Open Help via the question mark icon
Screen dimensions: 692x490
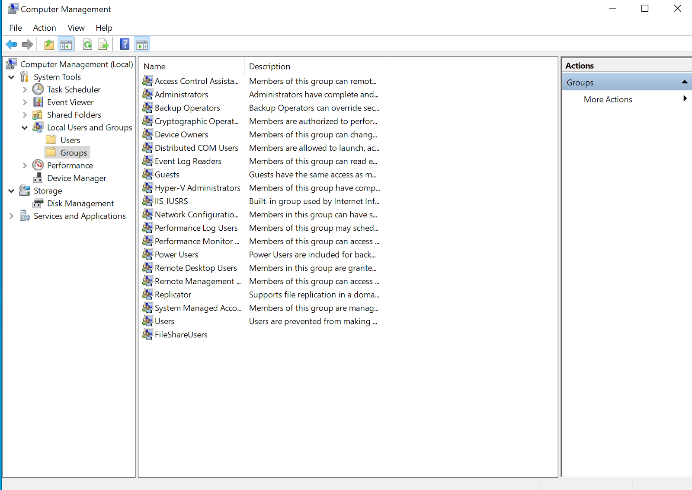tap(125, 45)
